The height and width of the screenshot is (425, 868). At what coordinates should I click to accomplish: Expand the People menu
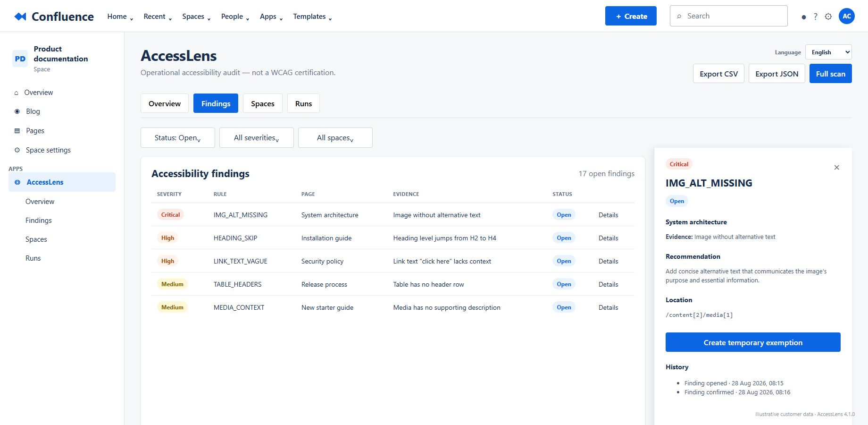click(235, 17)
